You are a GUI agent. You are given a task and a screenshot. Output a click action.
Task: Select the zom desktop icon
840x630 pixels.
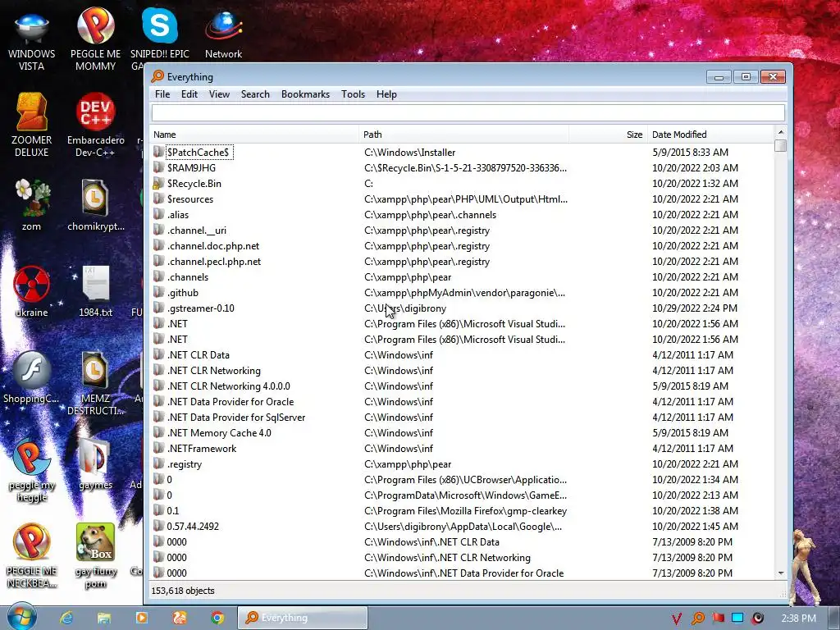pos(32,205)
